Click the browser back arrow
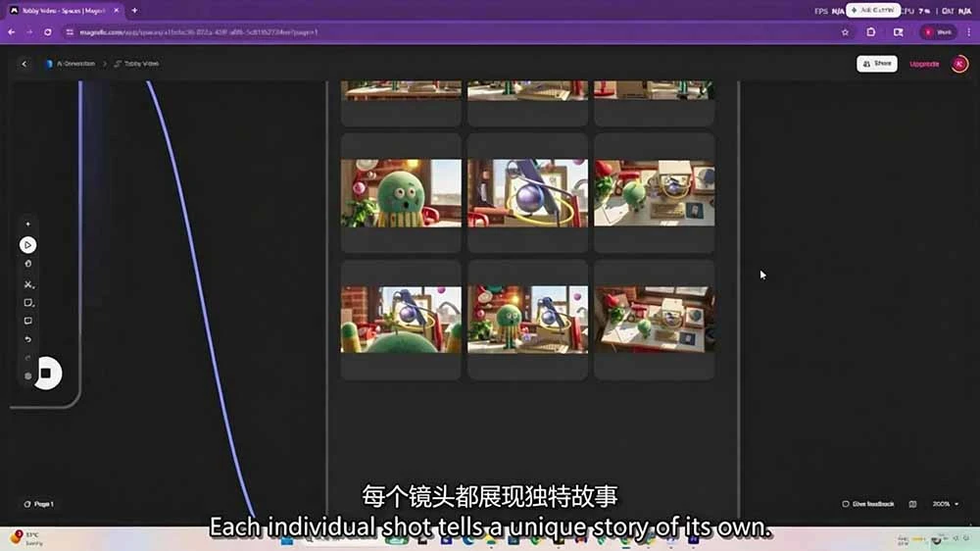The image size is (980, 551). tap(11, 32)
